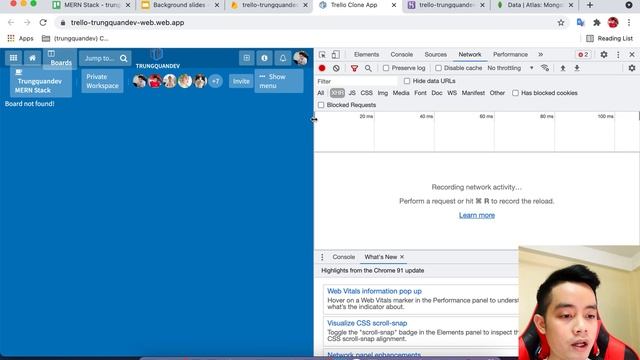Close the What's New tab

pyautogui.click(x=402, y=257)
